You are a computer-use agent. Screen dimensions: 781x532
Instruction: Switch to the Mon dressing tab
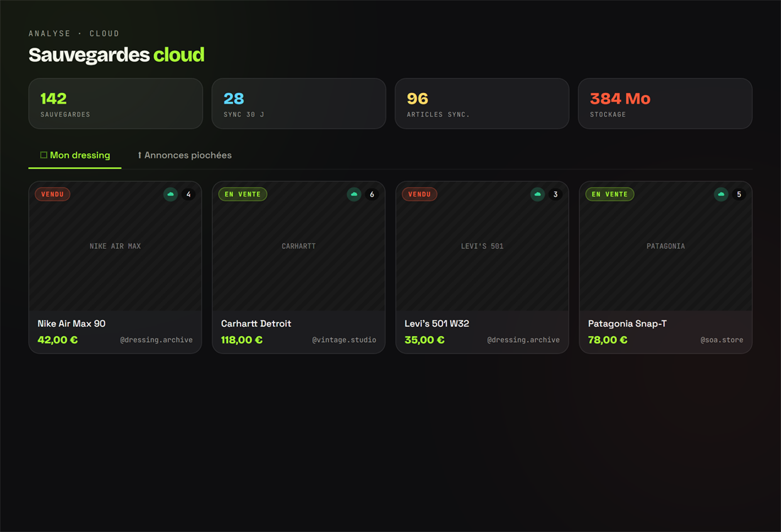point(75,155)
